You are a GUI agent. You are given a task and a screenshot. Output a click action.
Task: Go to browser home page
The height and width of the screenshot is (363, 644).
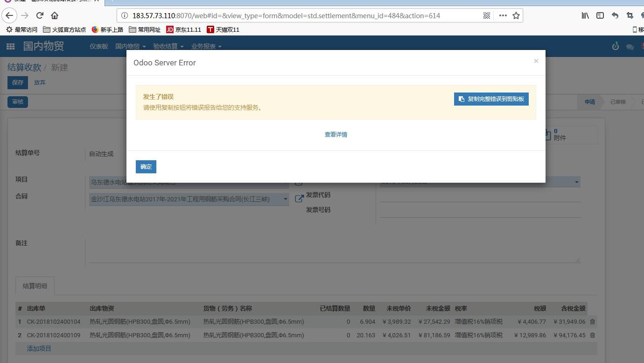[x=55, y=15]
